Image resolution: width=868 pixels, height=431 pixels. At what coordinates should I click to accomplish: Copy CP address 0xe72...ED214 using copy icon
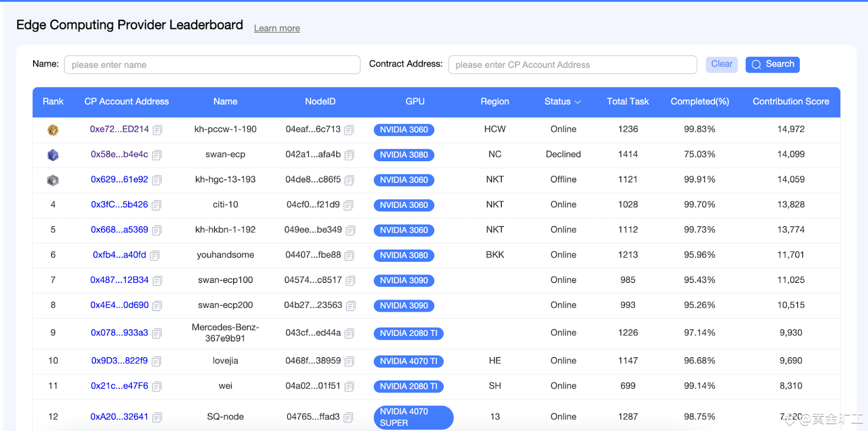point(157,130)
